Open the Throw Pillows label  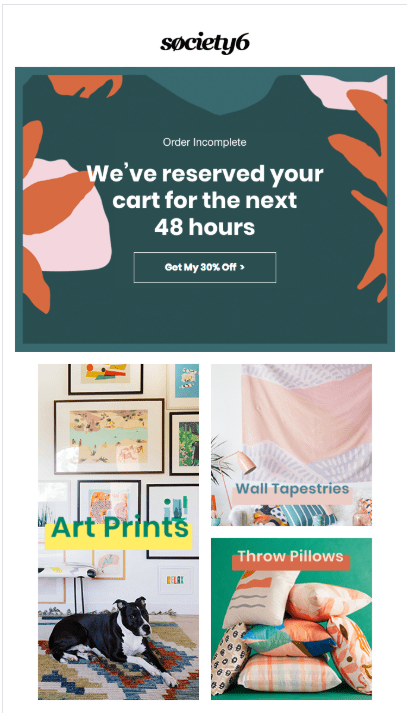[291, 557]
